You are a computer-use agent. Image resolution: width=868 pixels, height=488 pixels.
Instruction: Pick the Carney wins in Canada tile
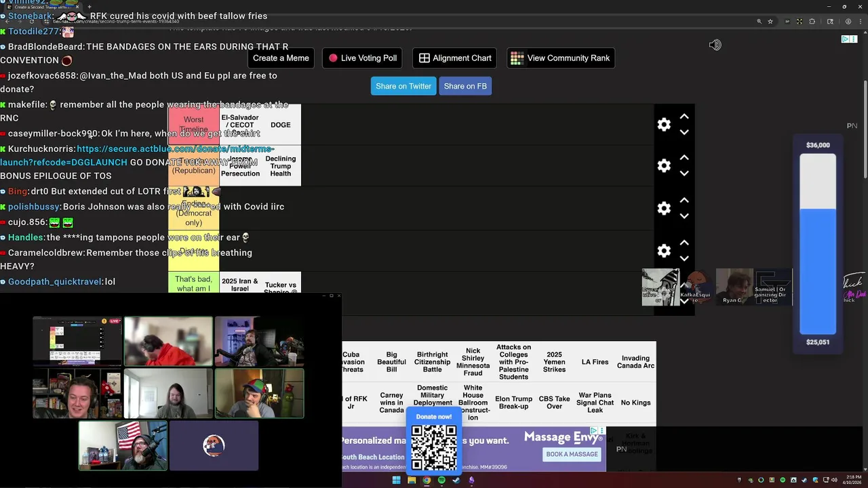point(392,403)
